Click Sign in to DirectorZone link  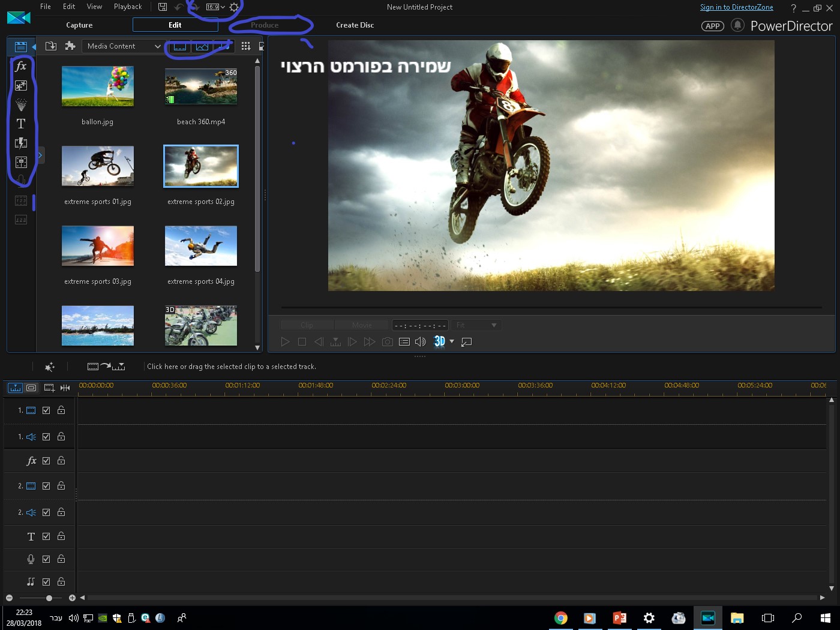point(737,7)
